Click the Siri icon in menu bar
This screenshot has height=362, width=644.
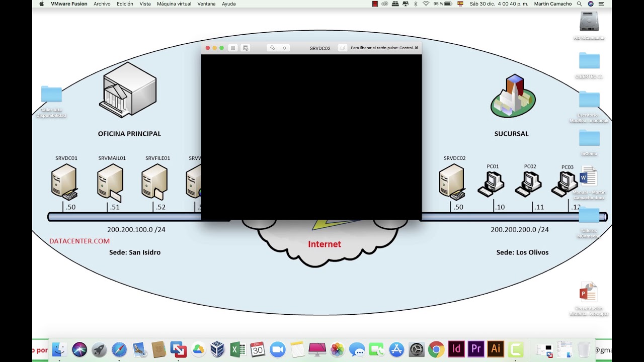591,4
